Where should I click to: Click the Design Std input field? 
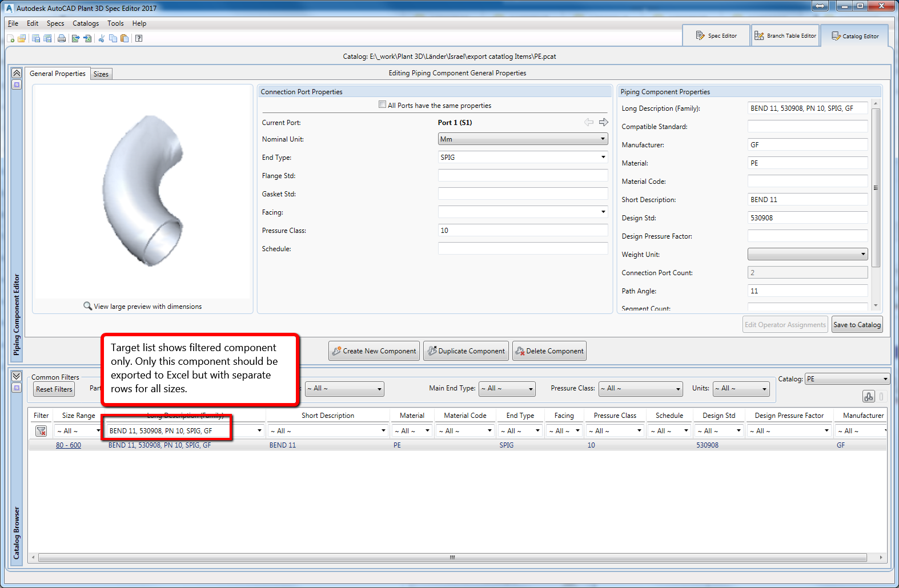[808, 218]
